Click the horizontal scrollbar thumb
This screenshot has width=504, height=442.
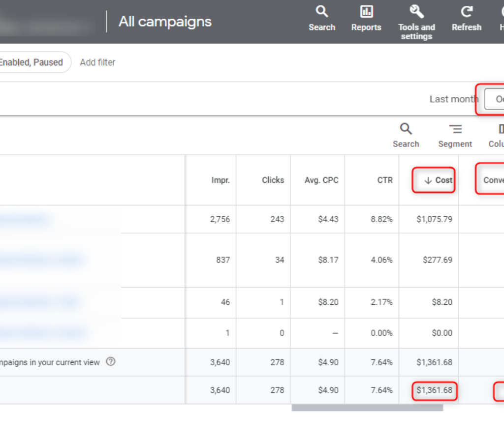coord(367,408)
